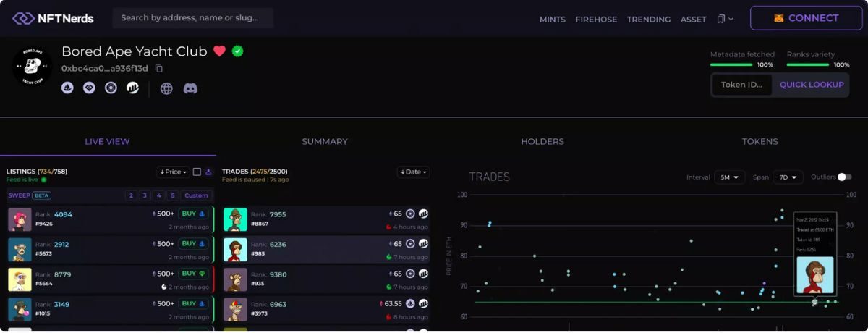Open the Interval 5M dropdown
The height and width of the screenshot is (333, 868).
(729, 177)
